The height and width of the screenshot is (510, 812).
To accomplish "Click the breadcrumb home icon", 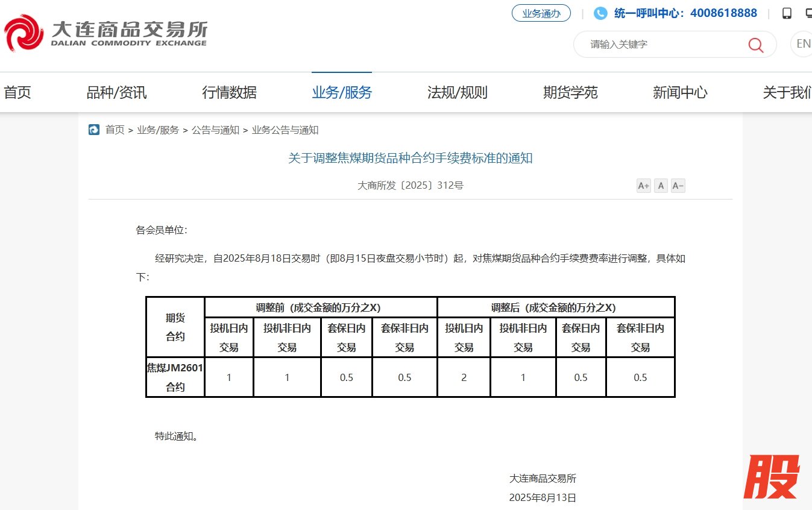I will pos(94,130).
